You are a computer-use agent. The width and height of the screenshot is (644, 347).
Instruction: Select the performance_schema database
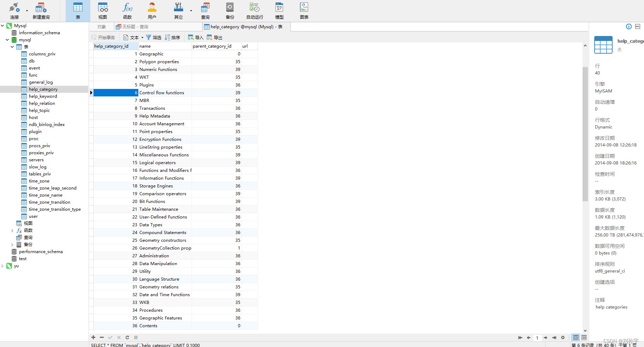[41, 252]
